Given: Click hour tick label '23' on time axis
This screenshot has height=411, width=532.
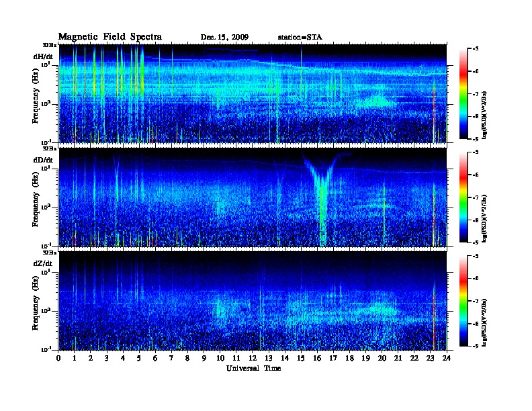Looking at the screenshot, I should 431,358.
